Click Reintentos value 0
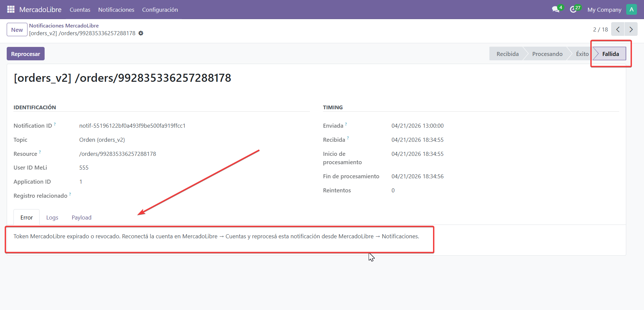The image size is (644, 310). point(393,190)
